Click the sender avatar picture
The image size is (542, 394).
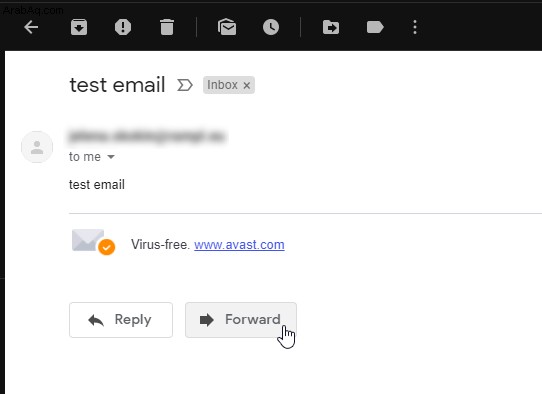[x=37, y=147]
